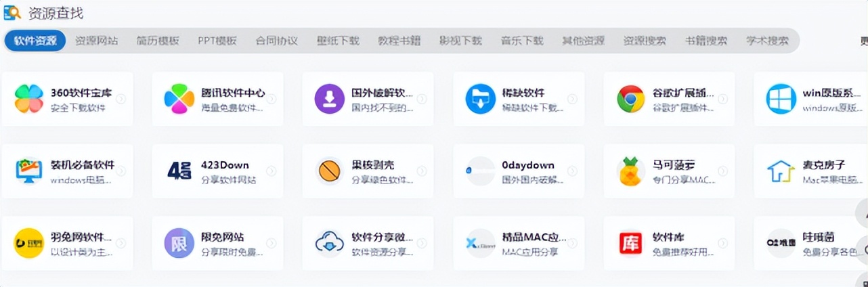
Task: Click the purple download icon of 国外破解软件
Action: tap(330, 100)
